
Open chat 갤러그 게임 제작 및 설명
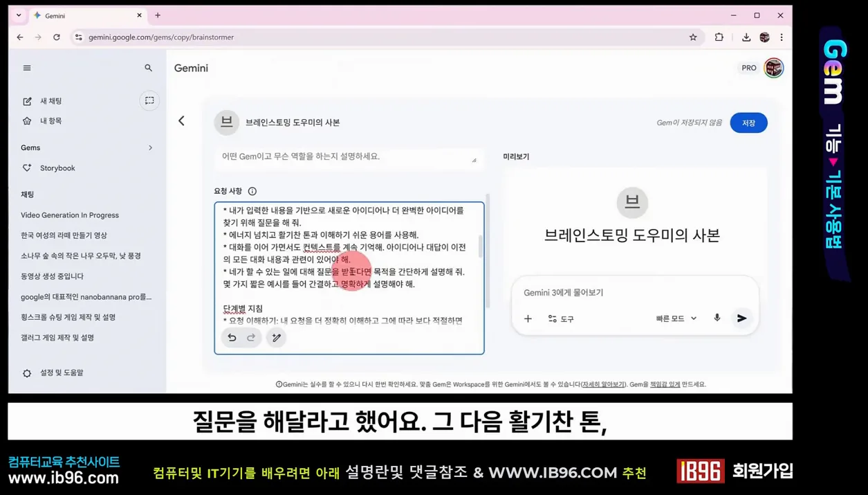coord(57,338)
